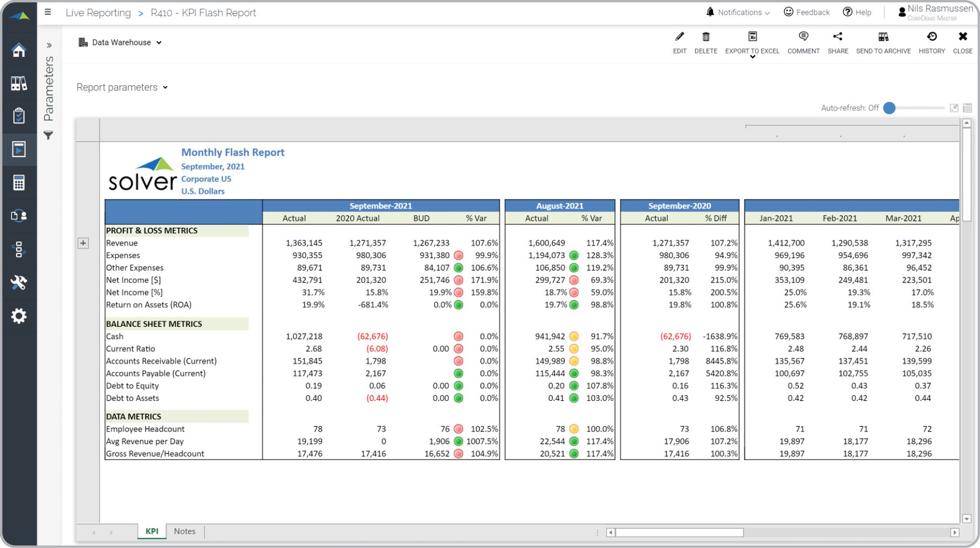Open the report History icon

click(931, 37)
